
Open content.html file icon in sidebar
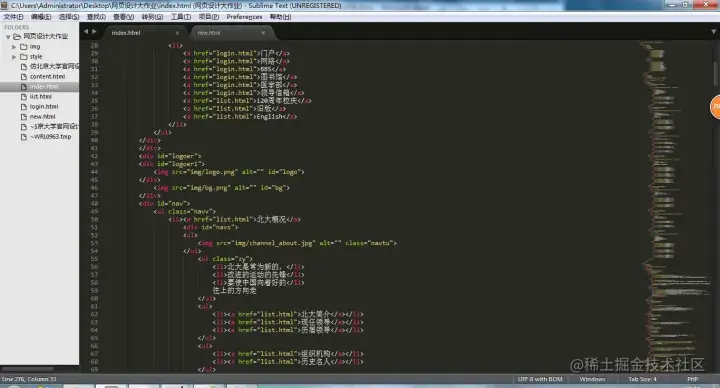click(x=24, y=77)
